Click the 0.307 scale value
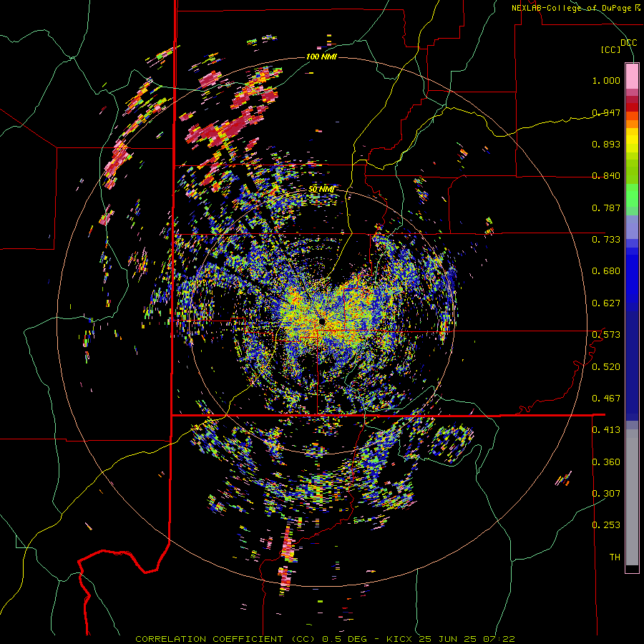The width and height of the screenshot is (644, 644). click(x=606, y=493)
